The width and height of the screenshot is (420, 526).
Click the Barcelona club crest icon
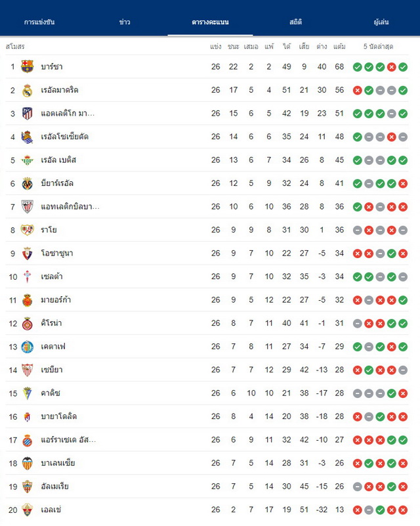27,66
